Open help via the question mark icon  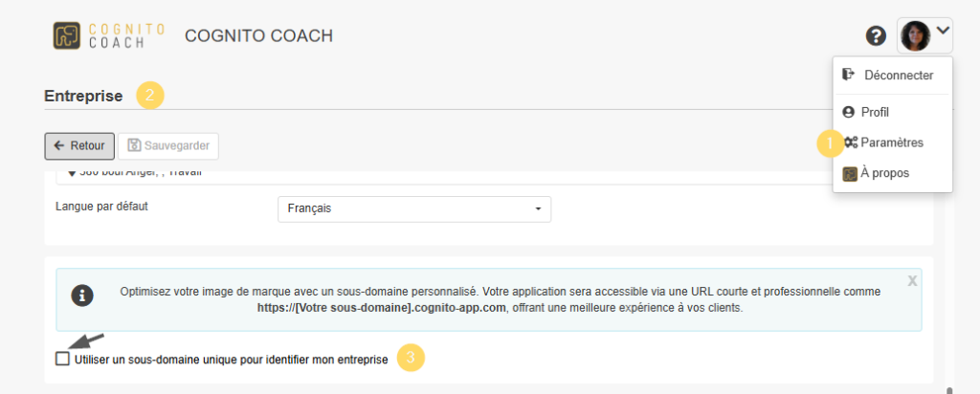(x=876, y=36)
